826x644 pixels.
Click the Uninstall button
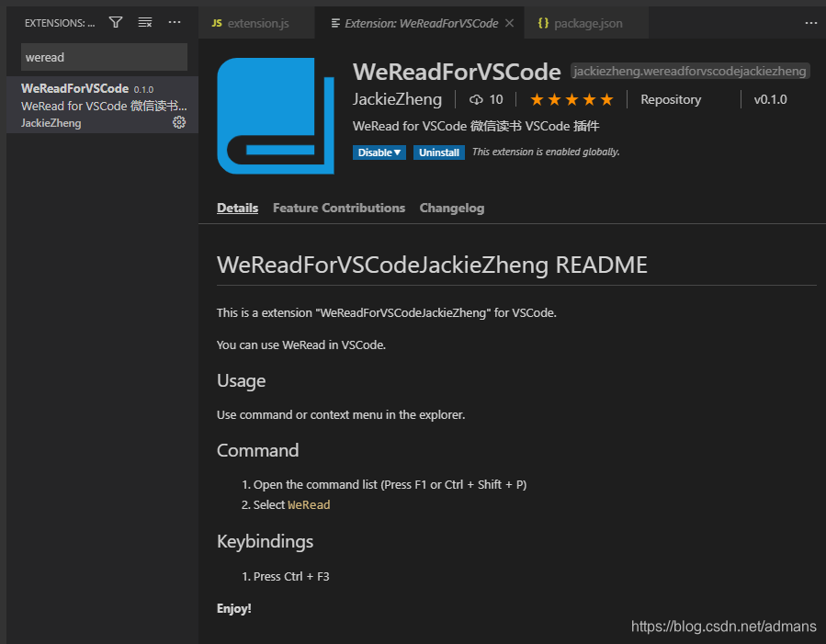pos(439,153)
